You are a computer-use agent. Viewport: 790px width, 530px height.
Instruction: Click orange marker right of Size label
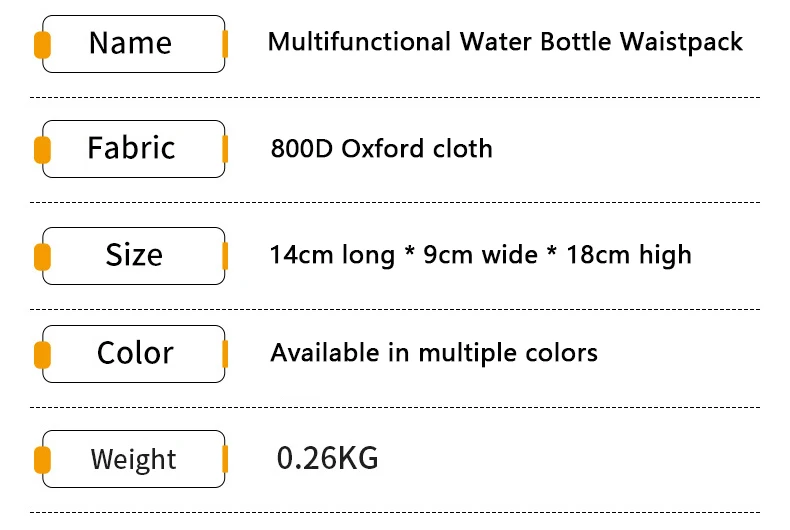[225, 256]
